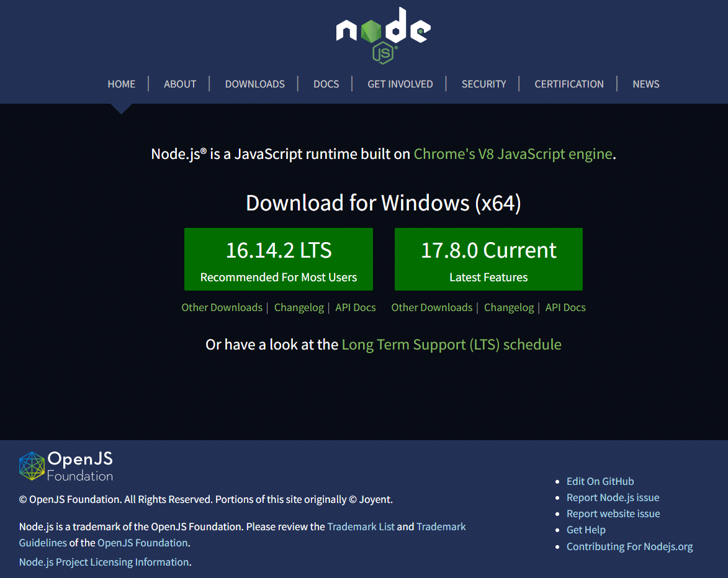Click the OpenJS Foundation logo
The image size is (728, 578).
pyautogui.click(x=66, y=466)
